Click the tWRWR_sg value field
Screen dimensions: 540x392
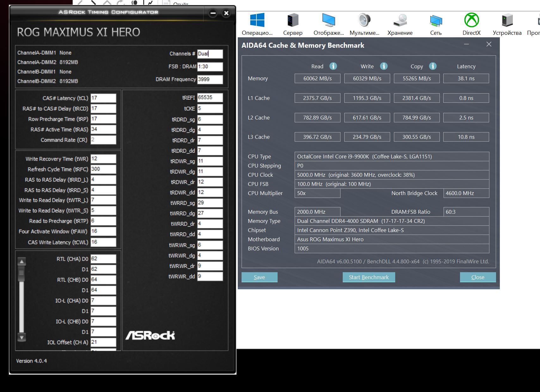click(x=210, y=245)
